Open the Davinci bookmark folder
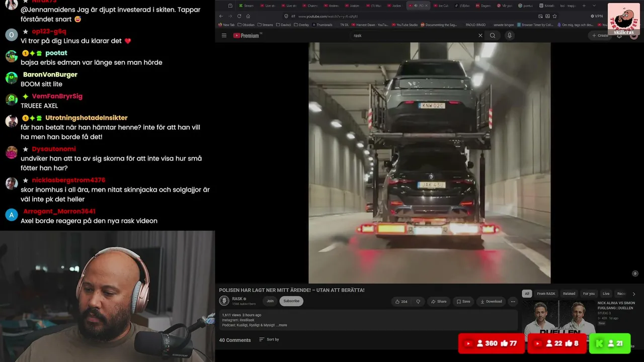Viewport: 644px width, 362px height. (284, 25)
